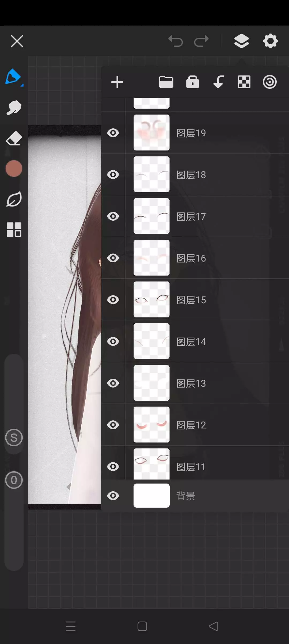This screenshot has height=644, width=289.
Task: Select the pen brush tool
Action: pyautogui.click(x=13, y=77)
